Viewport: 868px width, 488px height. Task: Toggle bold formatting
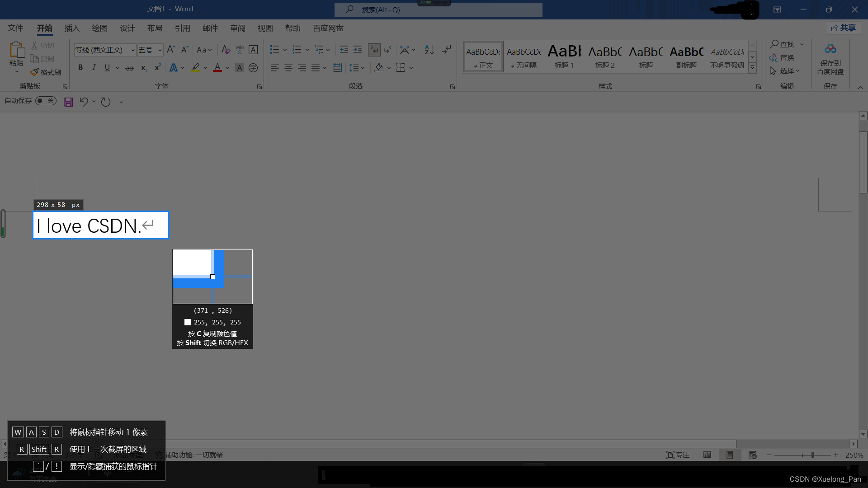pyautogui.click(x=80, y=68)
